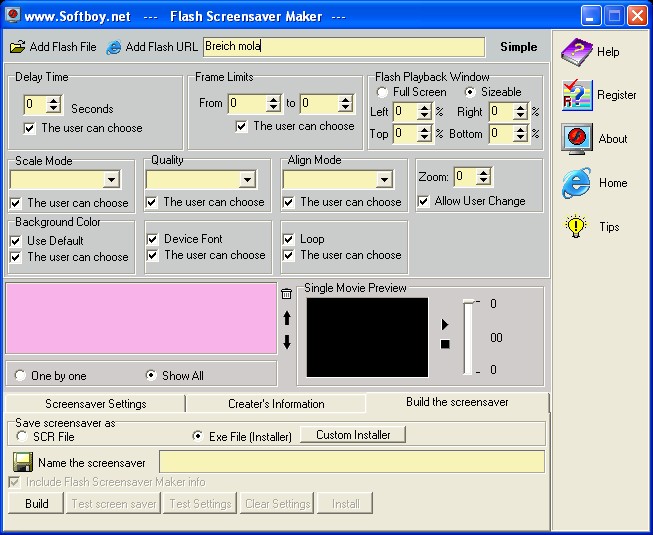
Task: Click the Build button
Action: [x=36, y=503]
